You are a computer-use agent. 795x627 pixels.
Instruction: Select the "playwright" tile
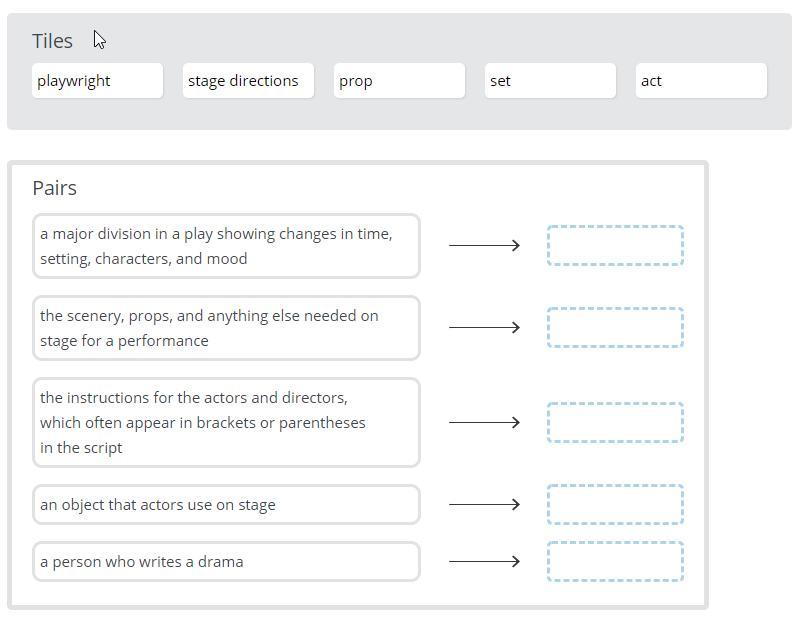click(x=97, y=81)
